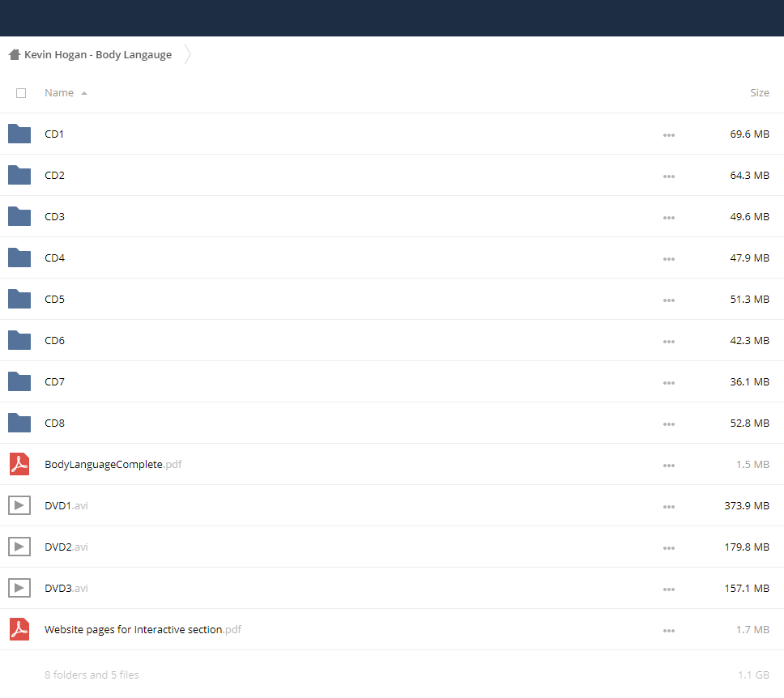Click the video play icon for DVD1.avi
This screenshot has height=698, width=784.
tap(19, 505)
